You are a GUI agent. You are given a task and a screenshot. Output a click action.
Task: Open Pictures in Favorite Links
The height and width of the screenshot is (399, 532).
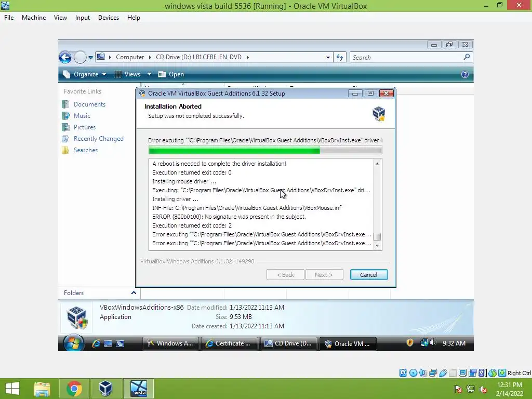(x=85, y=127)
